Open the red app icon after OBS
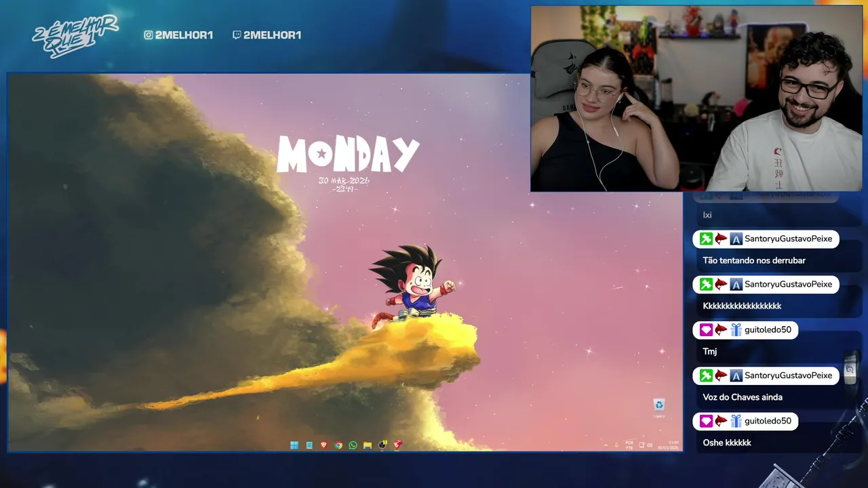This screenshot has width=868, height=488. 397,445
